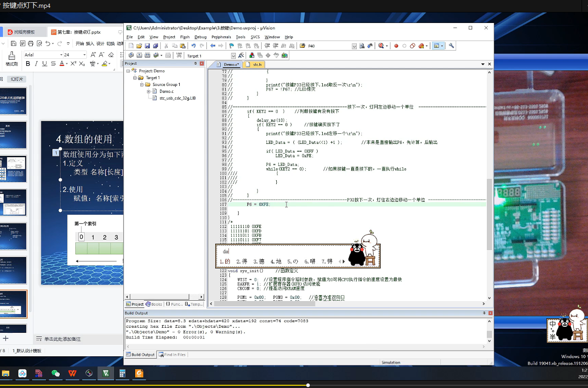Click the Rebuild all target files icon
The height and width of the screenshot is (388, 588).
pos(148,56)
